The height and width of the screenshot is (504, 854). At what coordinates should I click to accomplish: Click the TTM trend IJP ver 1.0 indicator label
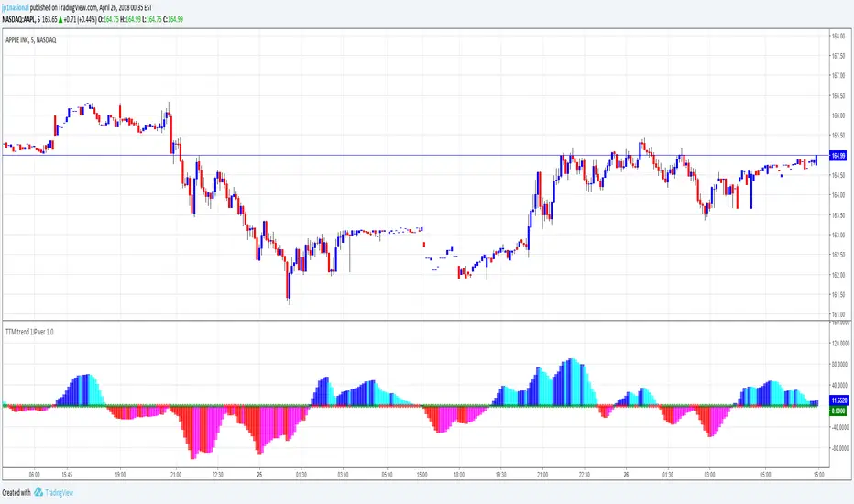29,332
